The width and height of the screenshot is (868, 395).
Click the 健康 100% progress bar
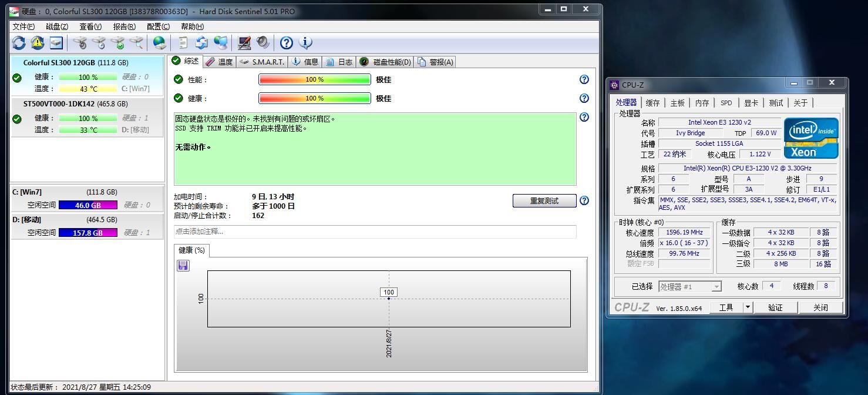pos(314,98)
